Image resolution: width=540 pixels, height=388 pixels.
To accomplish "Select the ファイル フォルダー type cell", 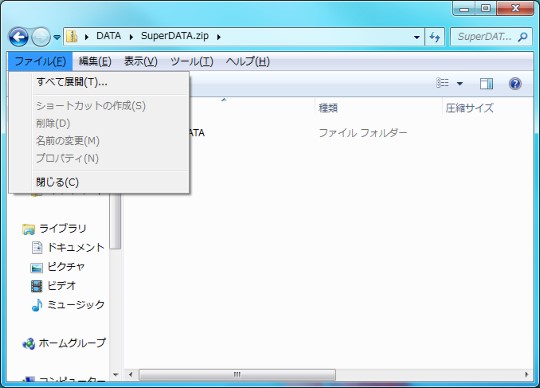I will [x=363, y=133].
